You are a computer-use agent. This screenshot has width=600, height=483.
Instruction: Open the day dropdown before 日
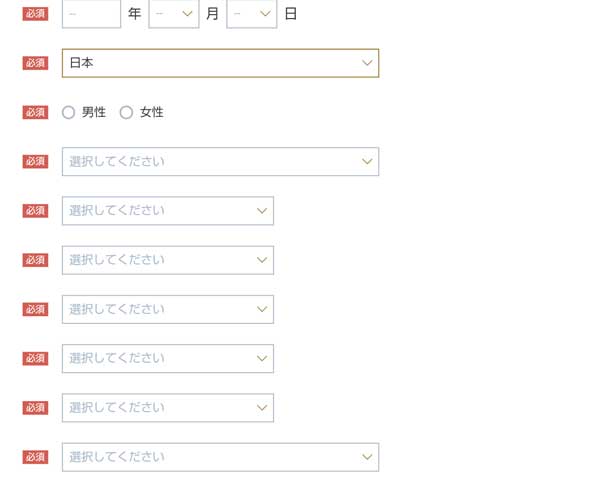coord(252,14)
